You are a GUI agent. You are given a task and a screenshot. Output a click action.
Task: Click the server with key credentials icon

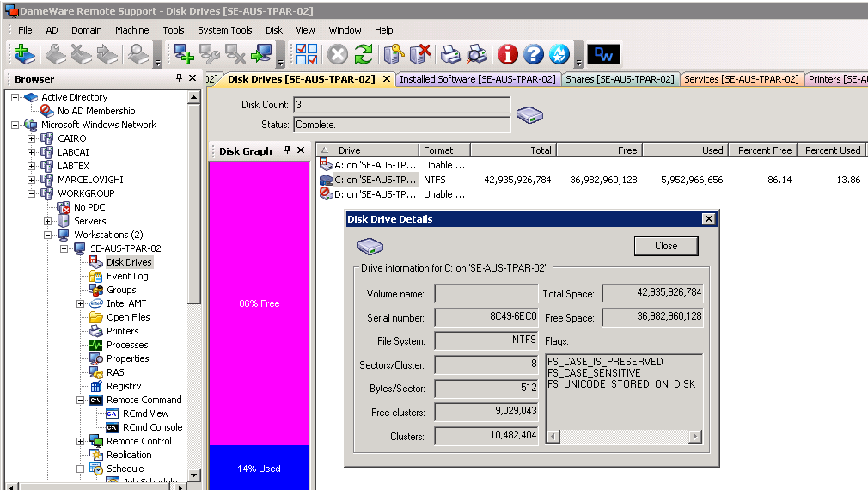394,53
